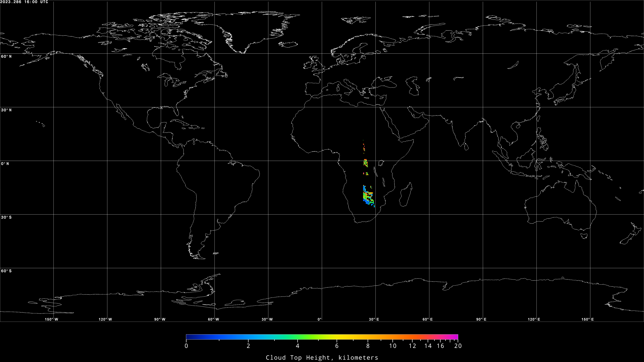Click the colorbar tick label 14
Screen dimensions: 644x362
coord(428,346)
